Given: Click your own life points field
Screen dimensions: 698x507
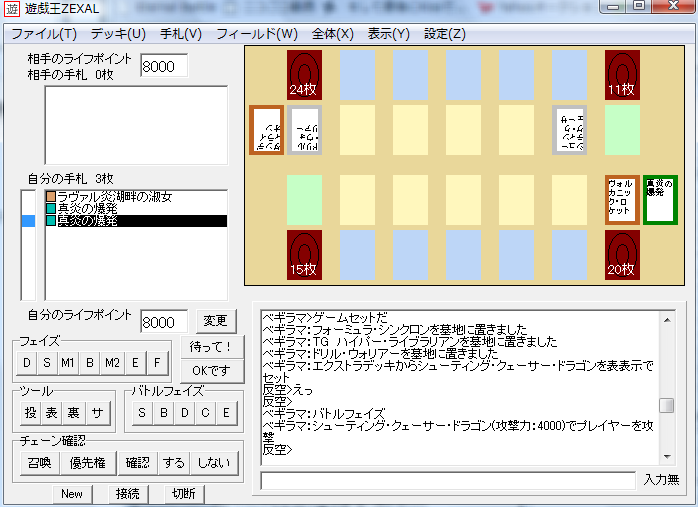Looking at the screenshot, I should pos(164,321).
